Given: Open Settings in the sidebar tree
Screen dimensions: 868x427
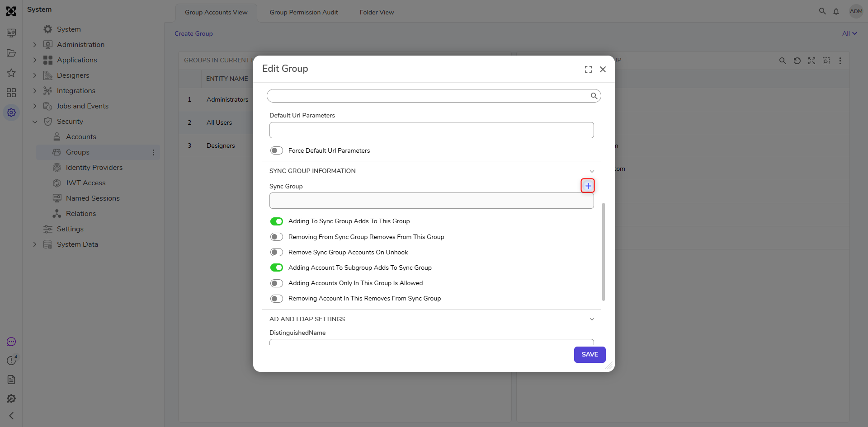Looking at the screenshot, I should pos(70,229).
